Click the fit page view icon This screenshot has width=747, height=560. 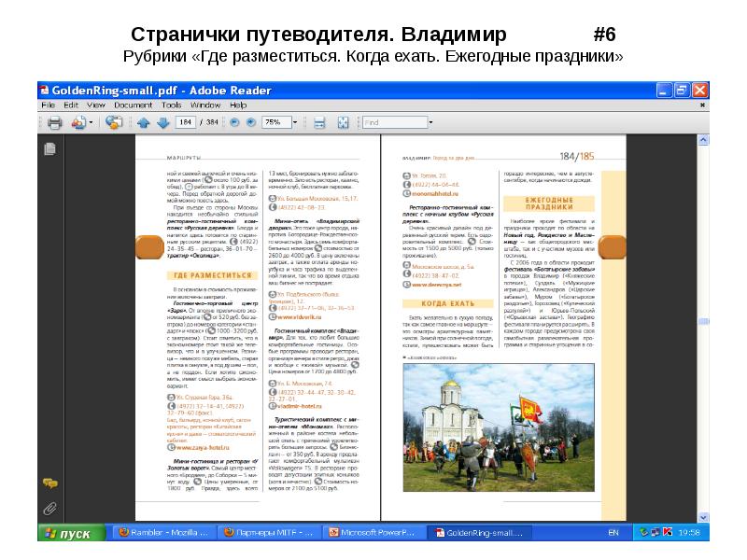point(342,122)
